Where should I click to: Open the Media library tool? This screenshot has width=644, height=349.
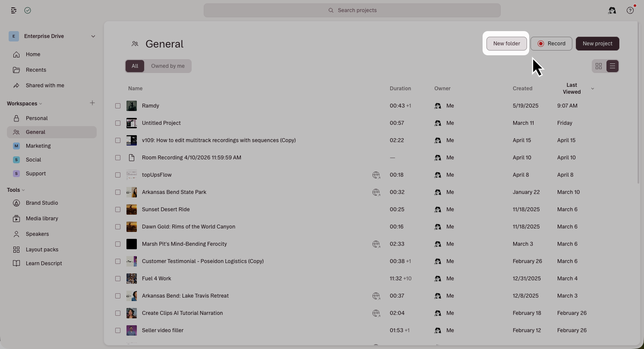(x=42, y=218)
